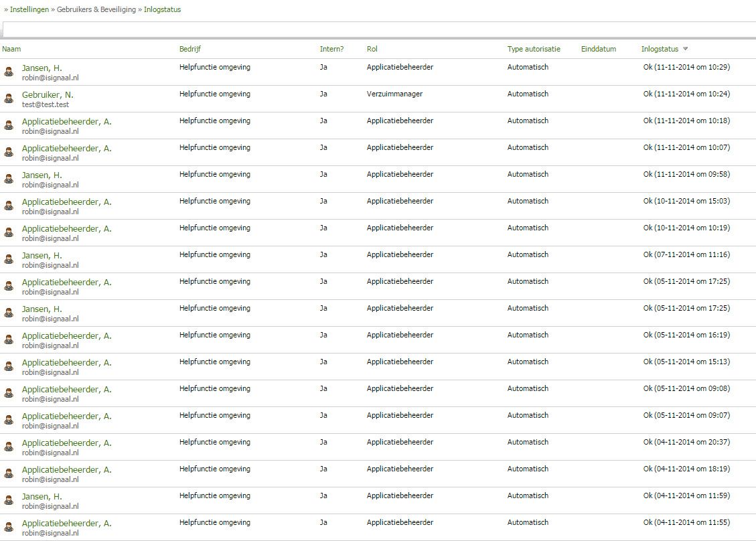Click the Einddatum column header
The height and width of the screenshot is (541, 756).
pos(598,49)
